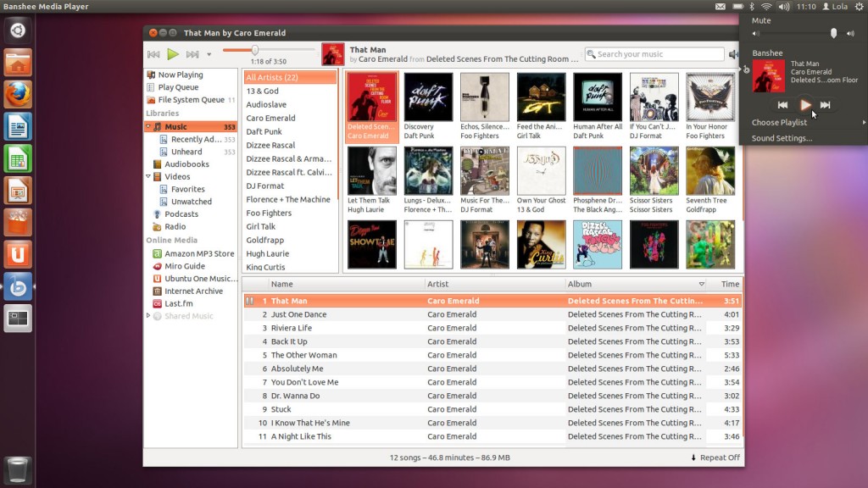This screenshot has width=868, height=488.
Task: Open Amazon MP3 Store source
Action: (199, 253)
